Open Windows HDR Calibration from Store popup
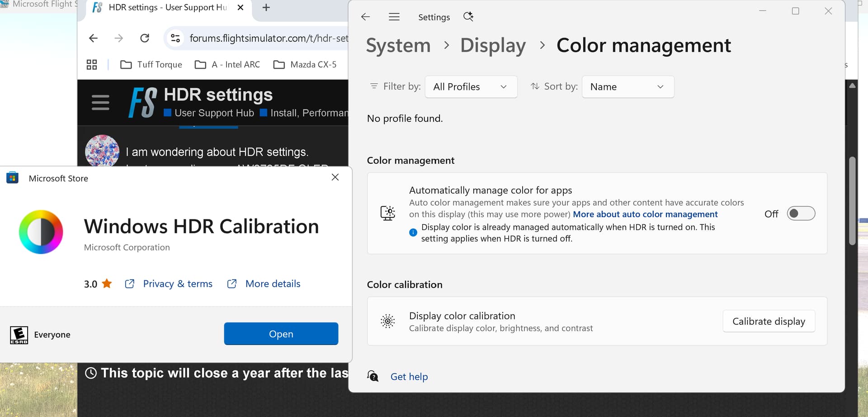Image resolution: width=868 pixels, height=417 pixels. 281,334
